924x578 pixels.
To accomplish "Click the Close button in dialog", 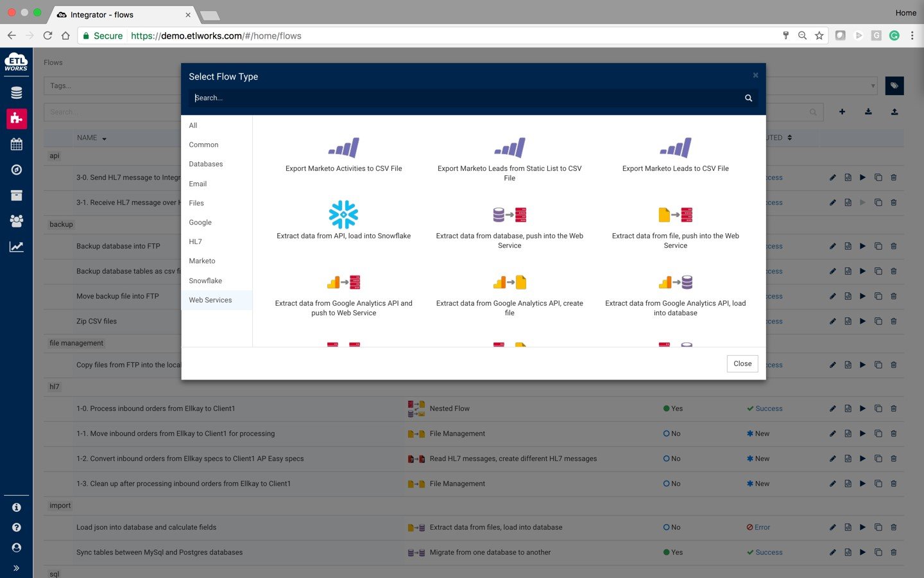I will (742, 363).
